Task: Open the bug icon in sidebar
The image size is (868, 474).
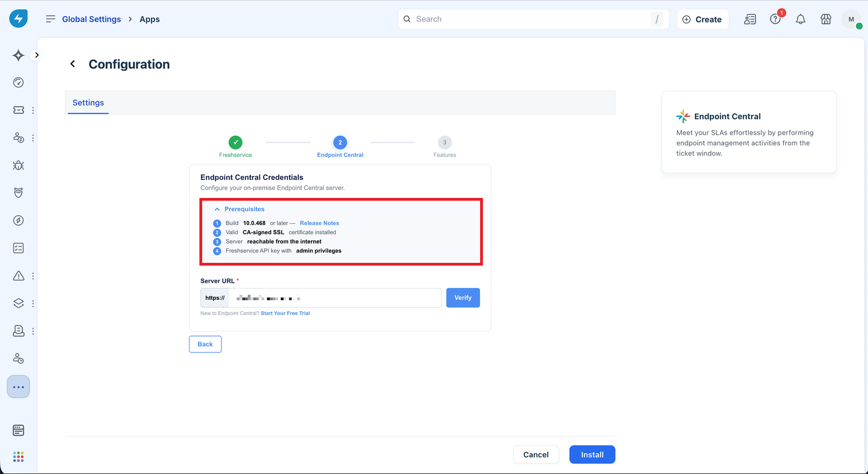Action: point(18,165)
